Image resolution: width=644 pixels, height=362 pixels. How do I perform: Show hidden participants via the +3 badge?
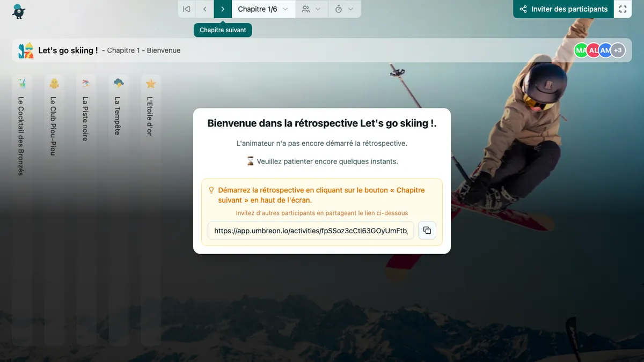click(618, 50)
